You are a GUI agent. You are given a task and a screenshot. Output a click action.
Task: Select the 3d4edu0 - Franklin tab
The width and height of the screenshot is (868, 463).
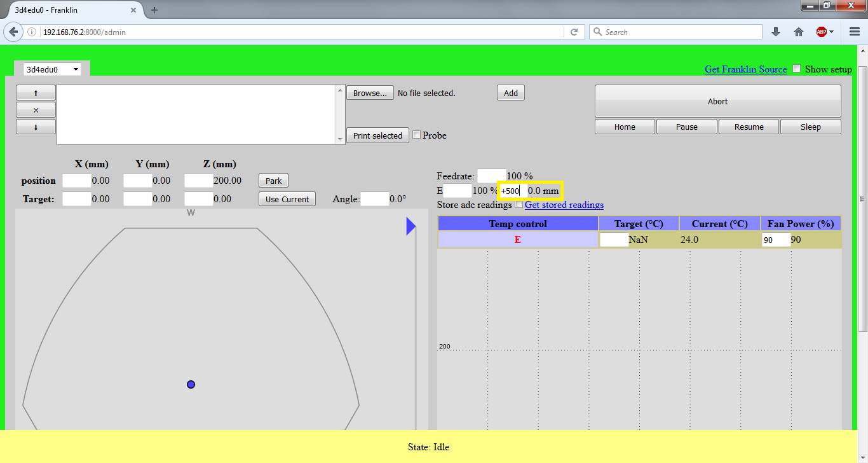pos(70,10)
